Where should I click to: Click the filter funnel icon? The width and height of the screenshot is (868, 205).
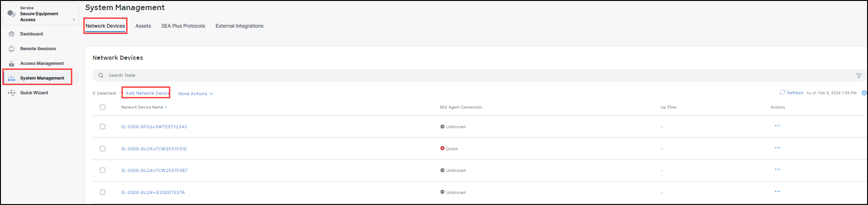tap(858, 76)
